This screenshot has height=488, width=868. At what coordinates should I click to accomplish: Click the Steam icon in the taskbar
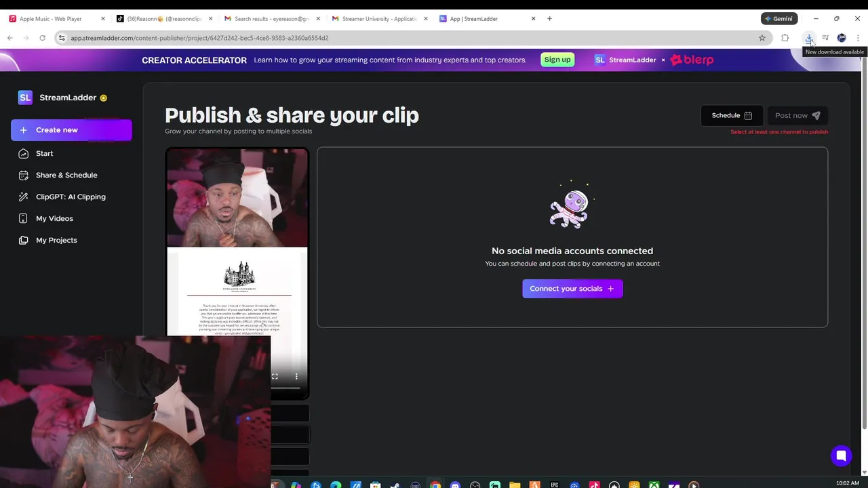tap(395, 485)
